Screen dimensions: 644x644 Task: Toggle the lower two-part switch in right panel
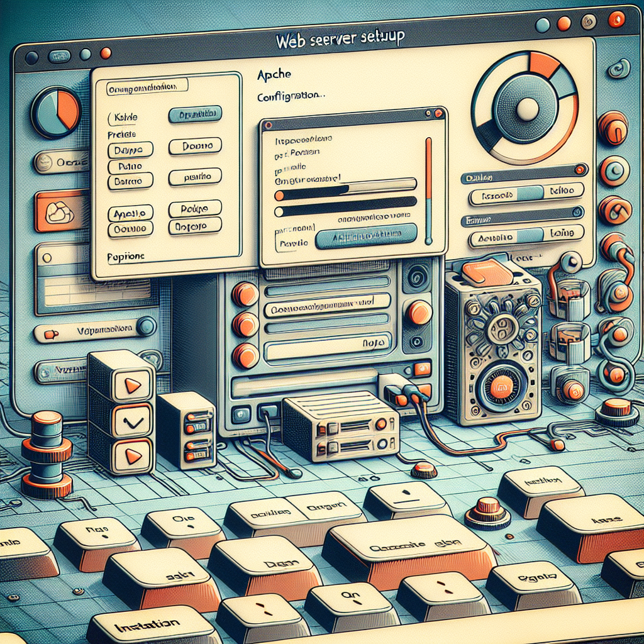click(x=526, y=236)
